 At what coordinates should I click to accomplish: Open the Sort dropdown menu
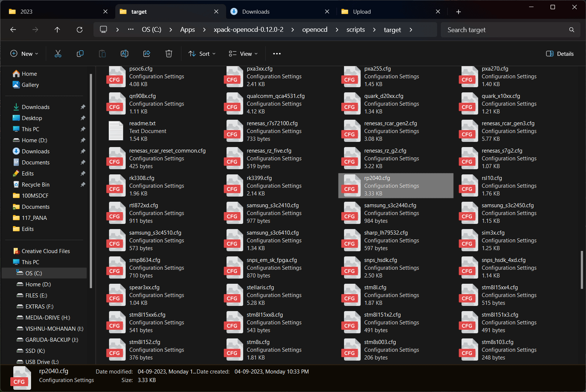pyautogui.click(x=202, y=54)
